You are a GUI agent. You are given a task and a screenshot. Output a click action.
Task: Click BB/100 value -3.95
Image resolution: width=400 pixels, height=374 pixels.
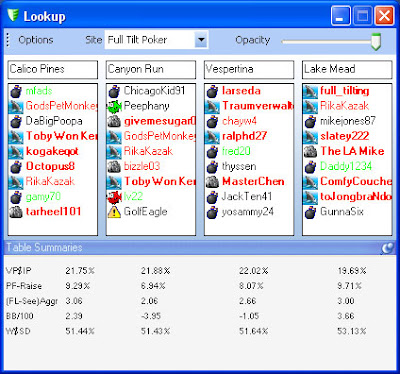pyautogui.click(x=151, y=316)
